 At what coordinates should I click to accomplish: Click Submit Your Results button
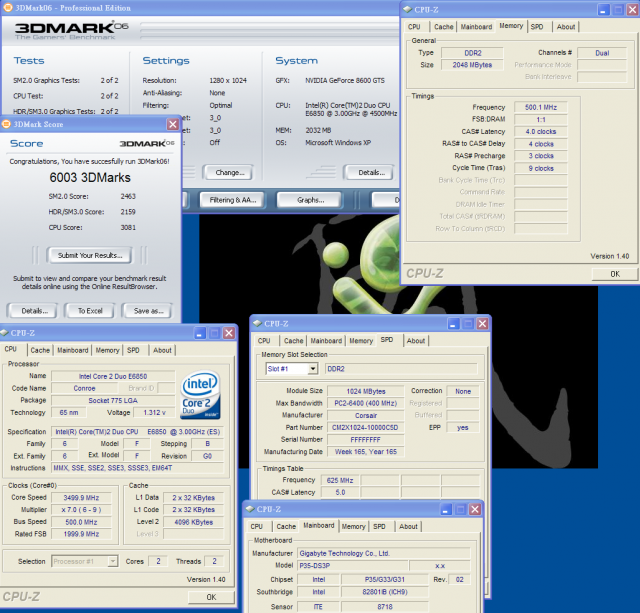pos(90,255)
